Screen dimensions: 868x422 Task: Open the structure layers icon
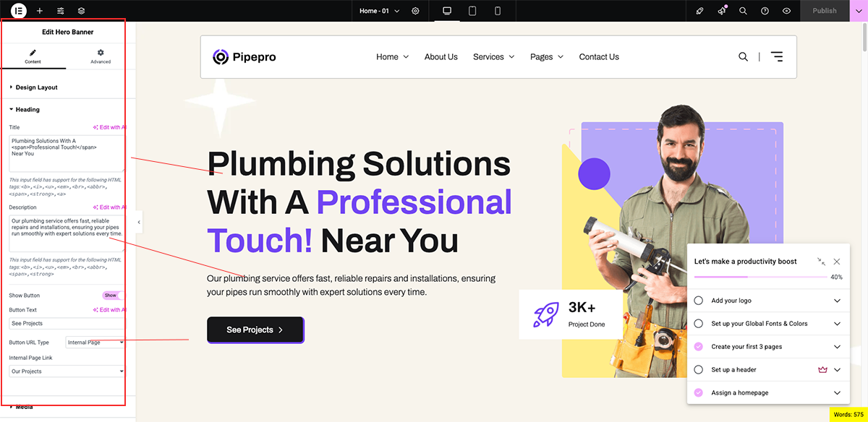point(82,11)
